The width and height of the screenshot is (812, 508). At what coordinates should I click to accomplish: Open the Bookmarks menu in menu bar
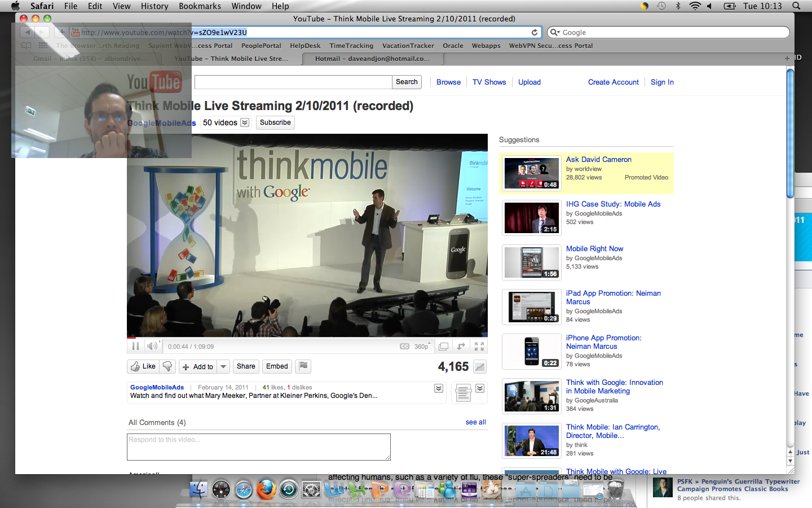(200, 6)
